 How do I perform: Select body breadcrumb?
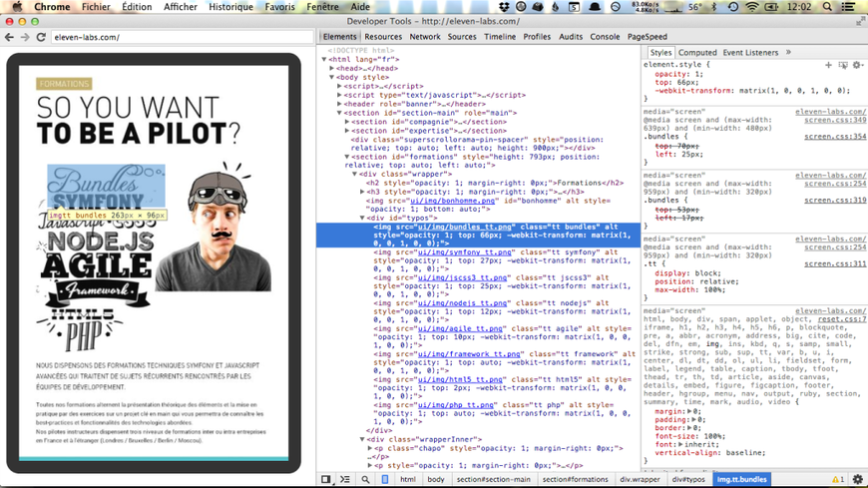[x=436, y=479]
